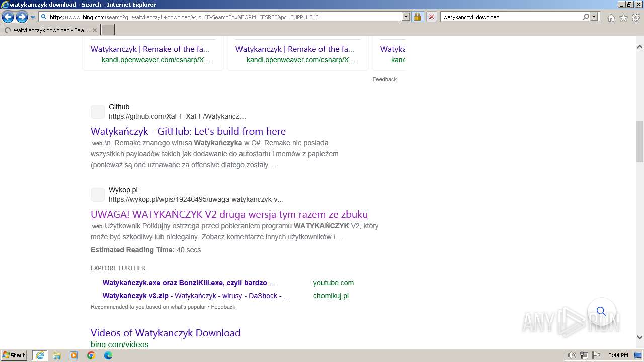Screen dimensions: 644x362
Task: View the security lock report icon
Action: pyautogui.click(x=417, y=17)
